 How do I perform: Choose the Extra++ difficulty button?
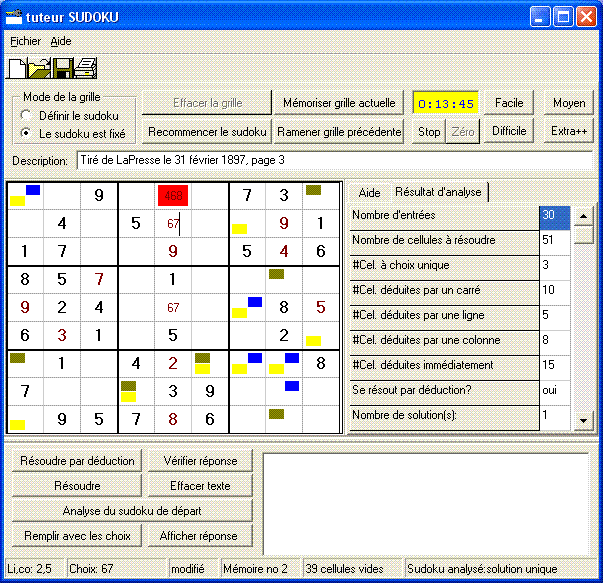[569, 131]
